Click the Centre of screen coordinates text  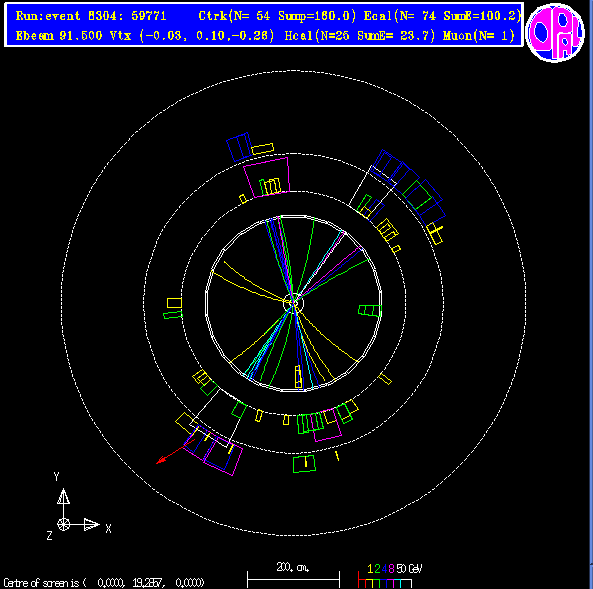point(104,583)
